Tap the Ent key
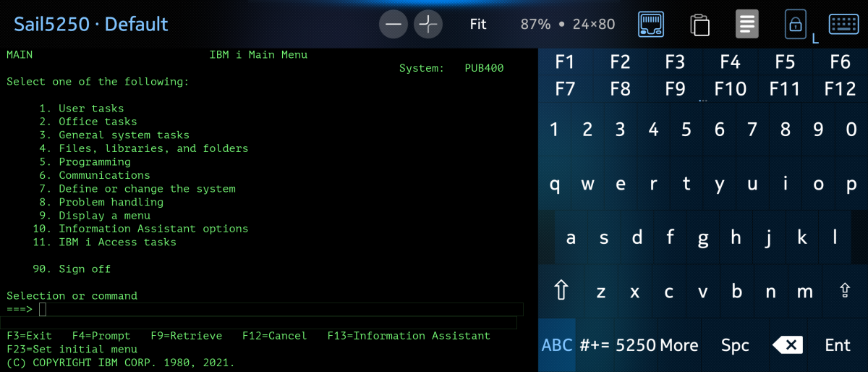The height and width of the screenshot is (372, 868). coord(838,345)
